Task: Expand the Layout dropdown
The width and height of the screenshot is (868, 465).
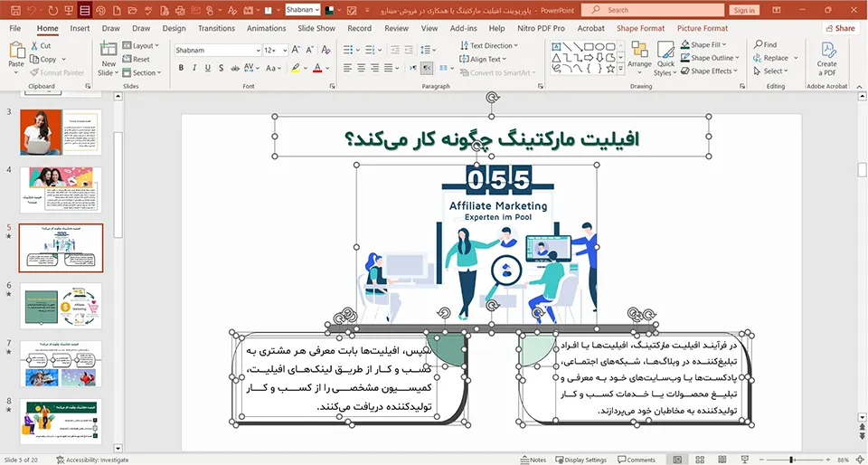Action: (x=141, y=45)
